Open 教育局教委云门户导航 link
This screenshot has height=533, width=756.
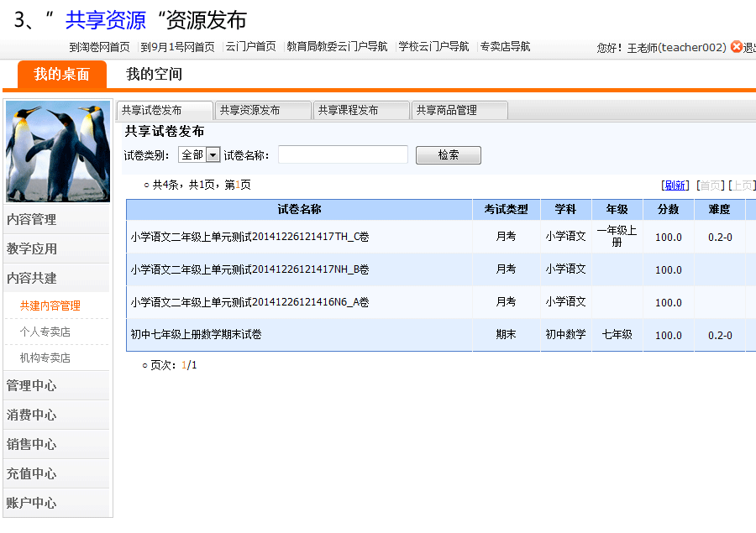(x=337, y=47)
